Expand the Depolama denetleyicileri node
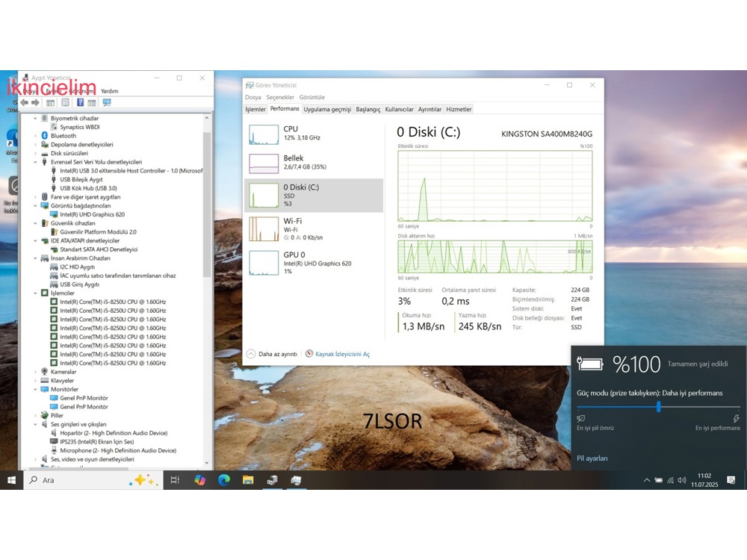 [35, 144]
